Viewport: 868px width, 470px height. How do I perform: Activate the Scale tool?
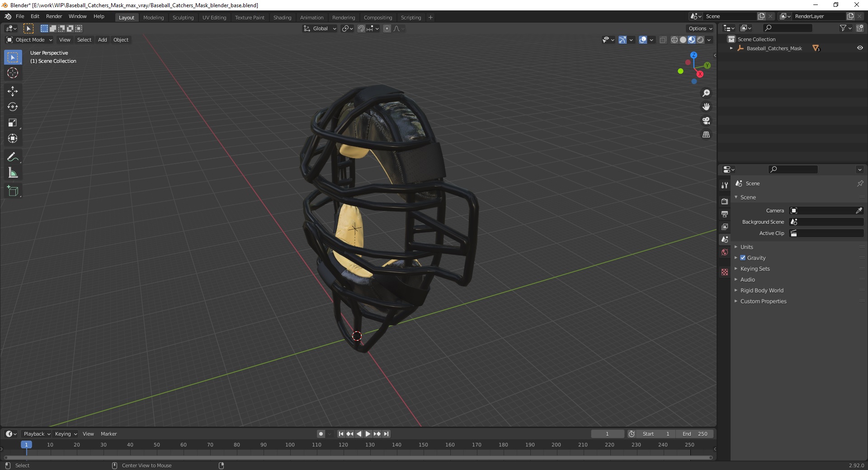point(13,123)
